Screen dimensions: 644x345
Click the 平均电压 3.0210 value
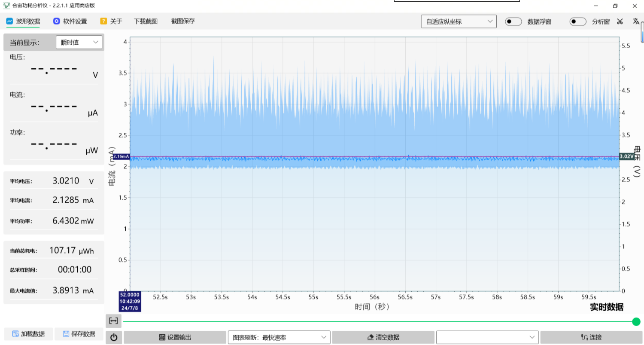66,181
